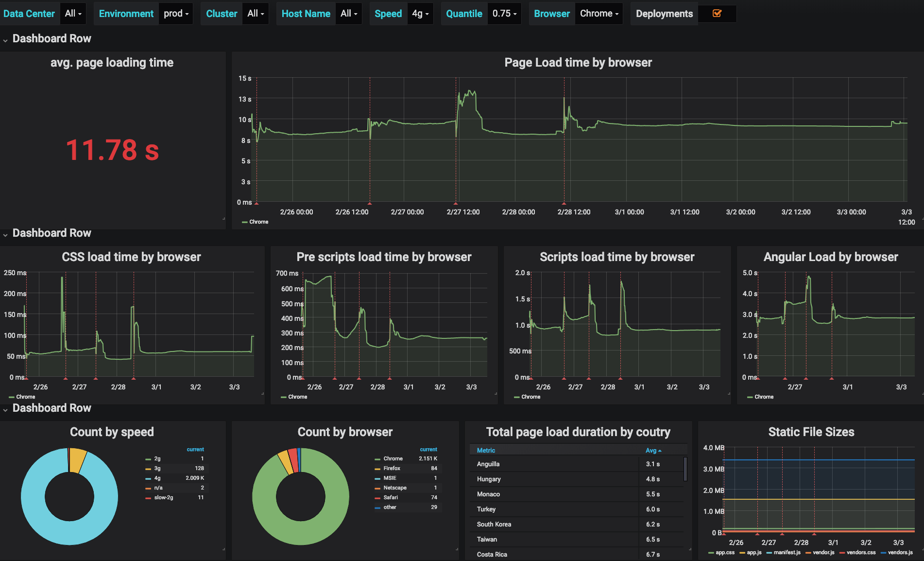Screen dimensions: 924x561
Task: Open Pre scripts load time panel title
Action: coord(384,257)
